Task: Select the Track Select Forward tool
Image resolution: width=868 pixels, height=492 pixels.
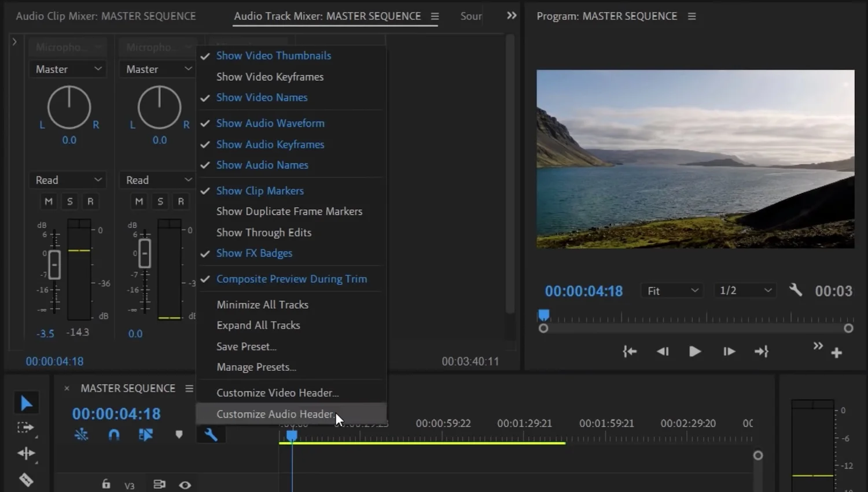Action: (26, 428)
